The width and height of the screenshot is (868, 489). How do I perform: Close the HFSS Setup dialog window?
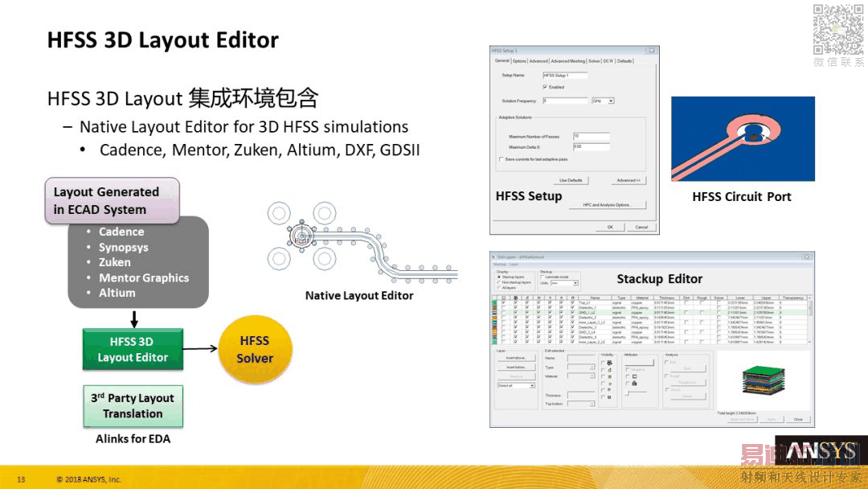[652, 51]
